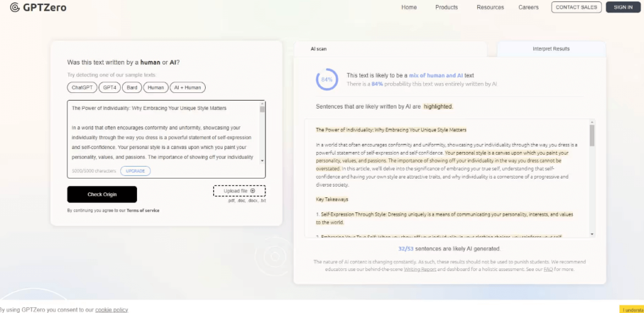644x313 pixels.
Task: Click the UPGRADE button
Action: click(x=135, y=171)
